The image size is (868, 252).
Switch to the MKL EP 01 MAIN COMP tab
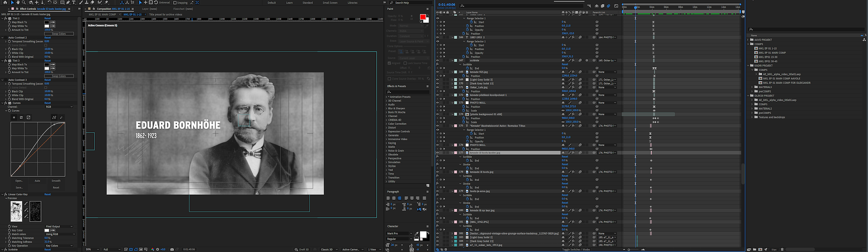coord(102,14)
